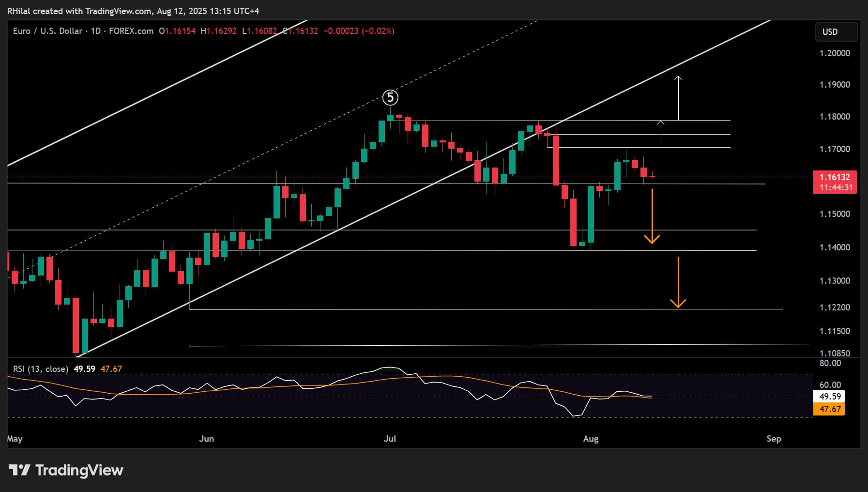Select the short white up arrow near 1.17000
868x492 pixels.
click(661, 132)
